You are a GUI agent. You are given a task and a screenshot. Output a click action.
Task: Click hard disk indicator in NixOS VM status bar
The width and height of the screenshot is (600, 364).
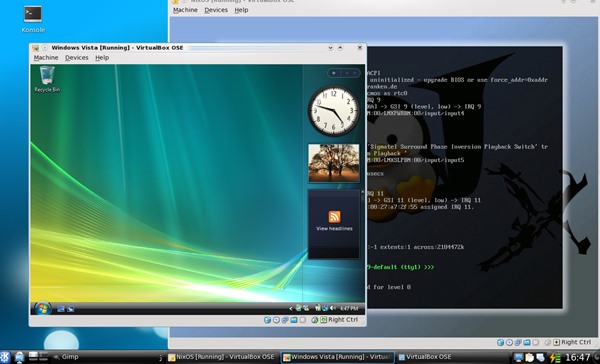point(501,343)
